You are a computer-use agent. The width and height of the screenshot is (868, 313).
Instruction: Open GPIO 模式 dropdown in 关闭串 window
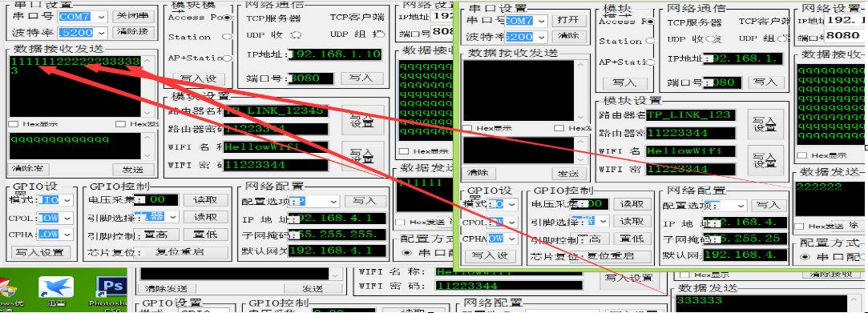56,200
